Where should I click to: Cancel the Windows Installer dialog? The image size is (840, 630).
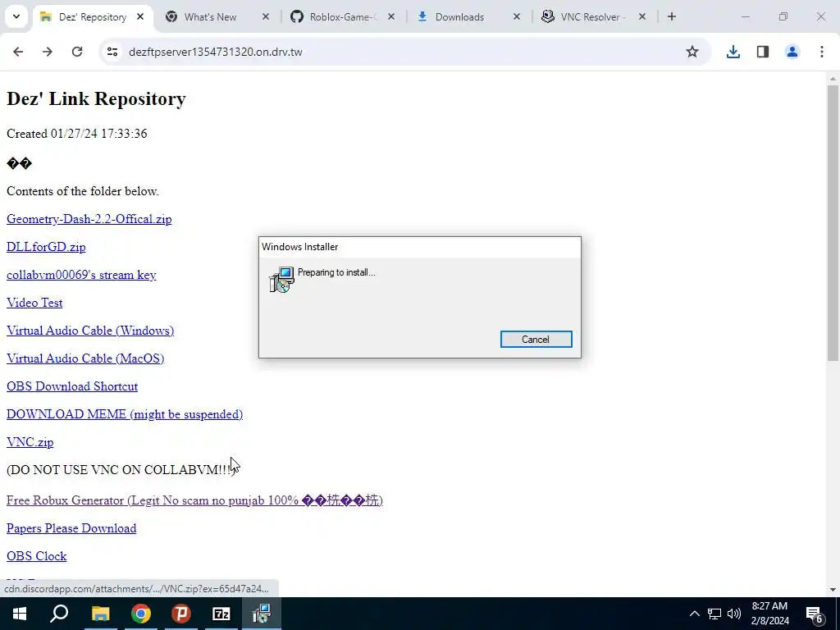click(536, 339)
